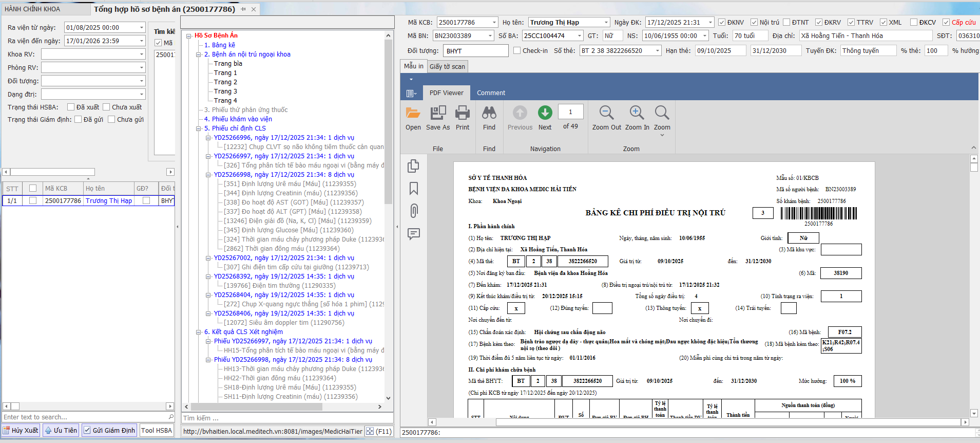Click the 'Gửi Giám Định' button
This screenshot has height=443, width=980.
pos(109,431)
